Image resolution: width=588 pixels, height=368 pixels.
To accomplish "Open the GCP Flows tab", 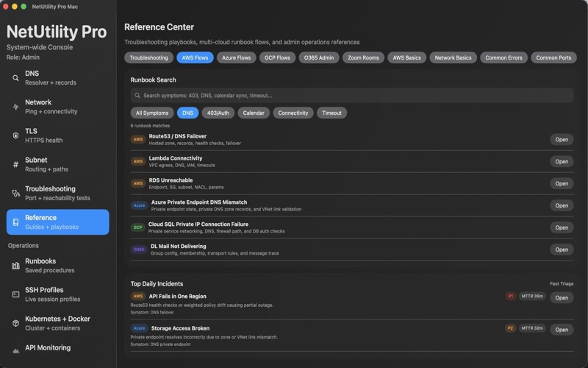I will [277, 57].
